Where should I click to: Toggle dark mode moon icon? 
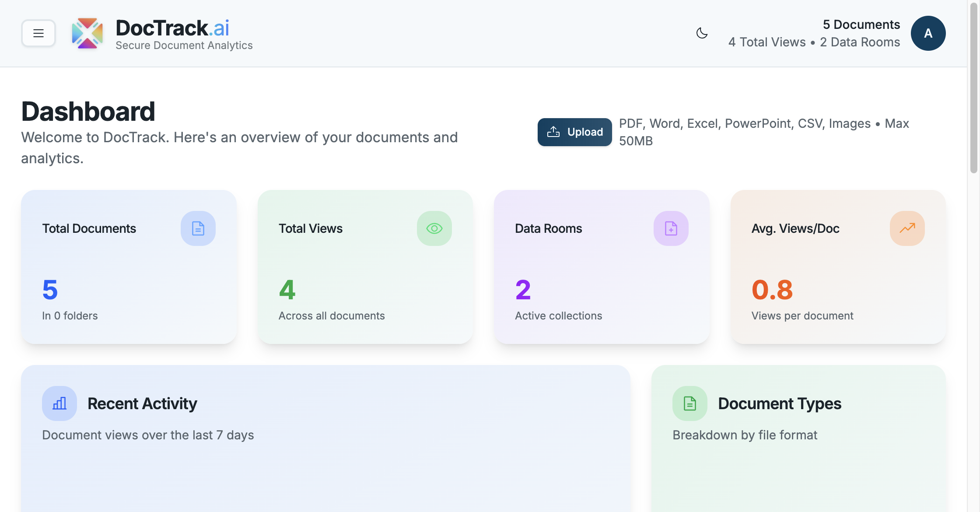pos(702,33)
